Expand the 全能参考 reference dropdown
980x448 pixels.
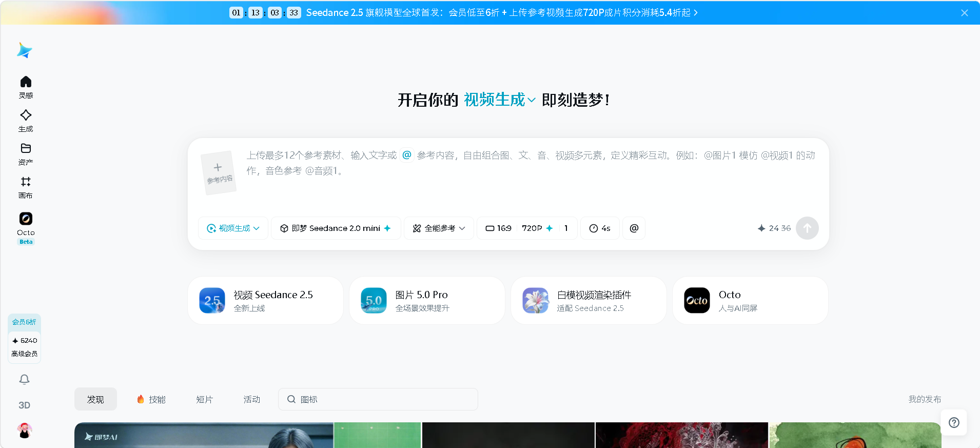click(439, 228)
